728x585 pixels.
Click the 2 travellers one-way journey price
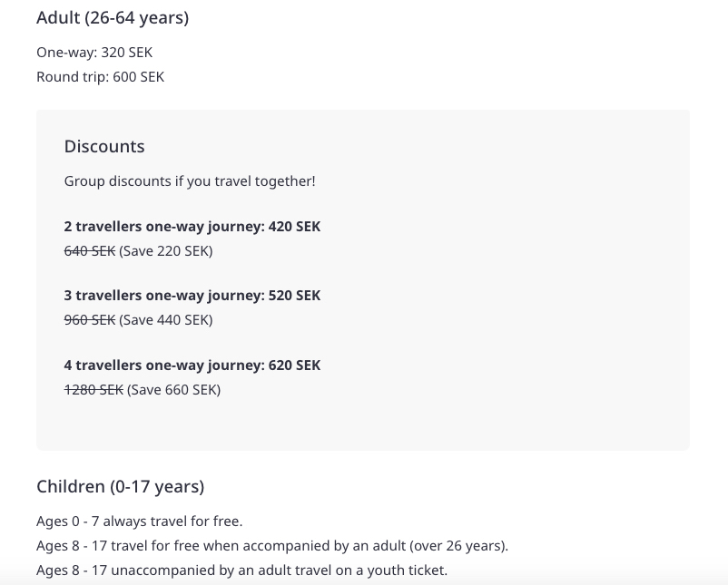tap(192, 227)
